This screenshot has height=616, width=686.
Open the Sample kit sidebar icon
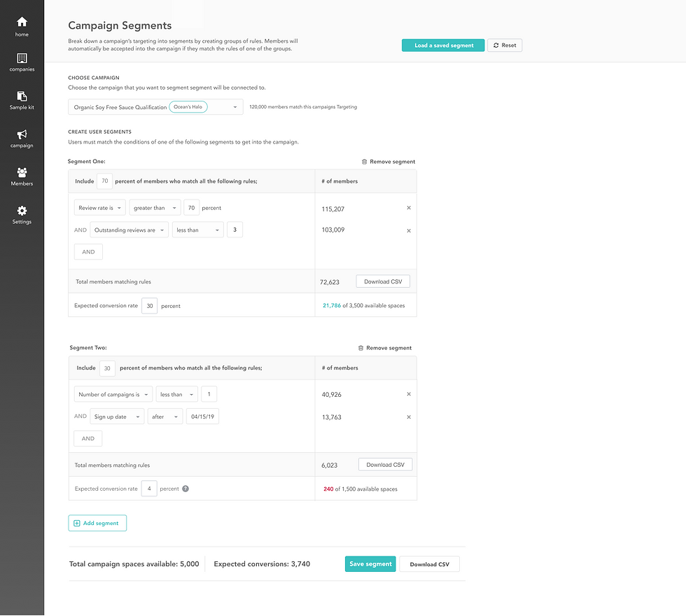click(x=22, y=97)
